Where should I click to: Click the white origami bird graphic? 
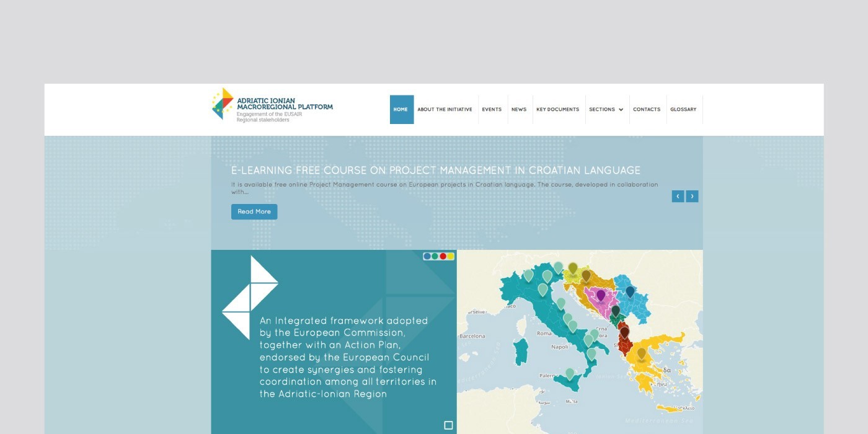point(250,297)
